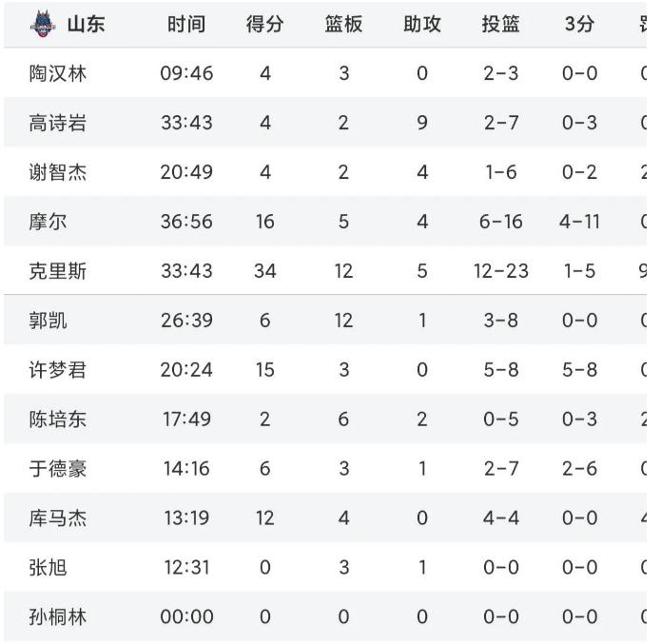Click the 投篮 column header
The width and height of the screenshot is (661, 644).
(x=501, y=24)
